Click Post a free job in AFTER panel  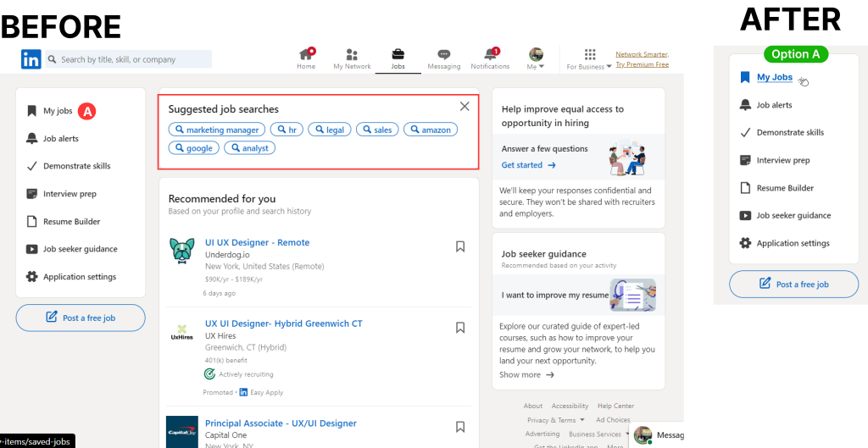(x=793, y=285)
